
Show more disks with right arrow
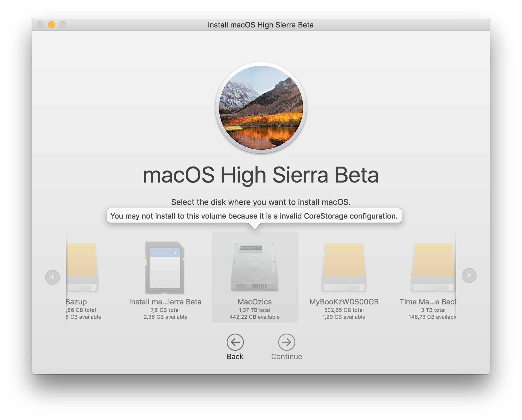click(x=469, y=276)
